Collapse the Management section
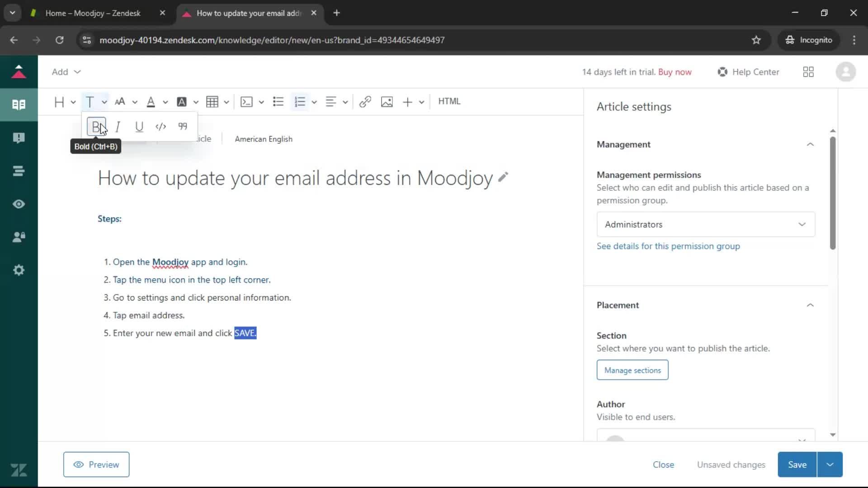868x488 pixels. [810, 145]
